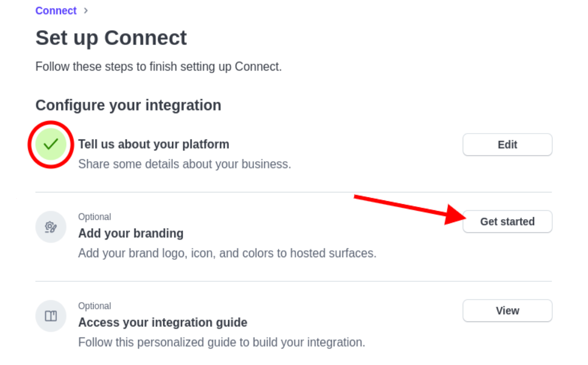Click the branding icon beside Add your branding
The image size is (588, 365).
pyautogui.click(x=50, y=227)
